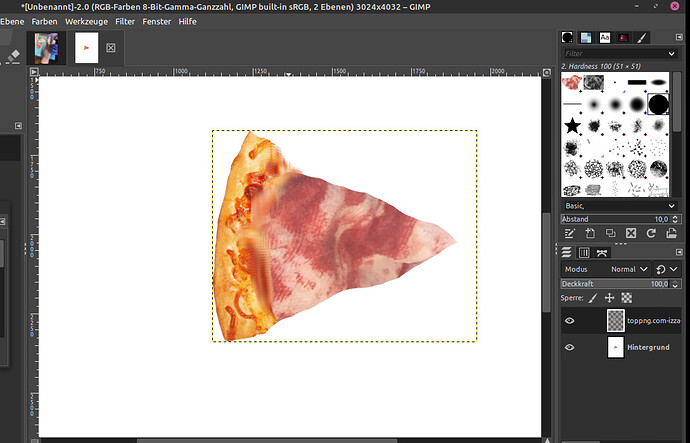Open the image menu triangle at ruler corner
690x443 pixels.
coord(34,72)
